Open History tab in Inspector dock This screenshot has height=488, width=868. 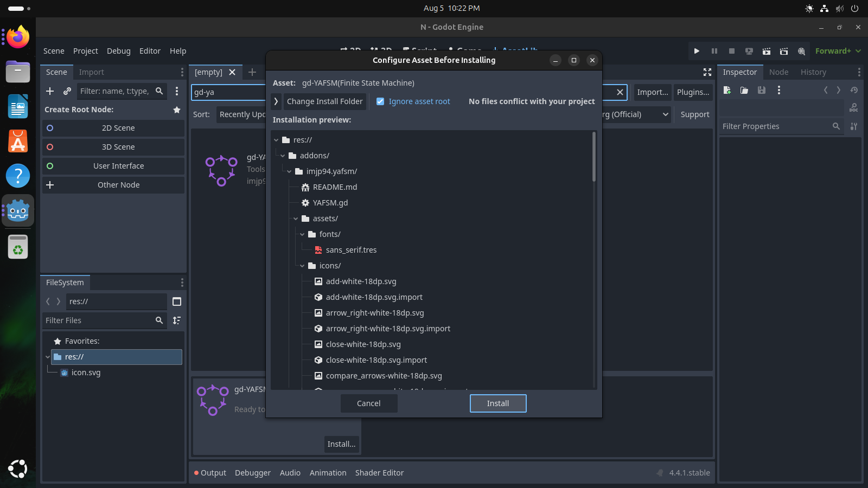[x=813, y=72]
